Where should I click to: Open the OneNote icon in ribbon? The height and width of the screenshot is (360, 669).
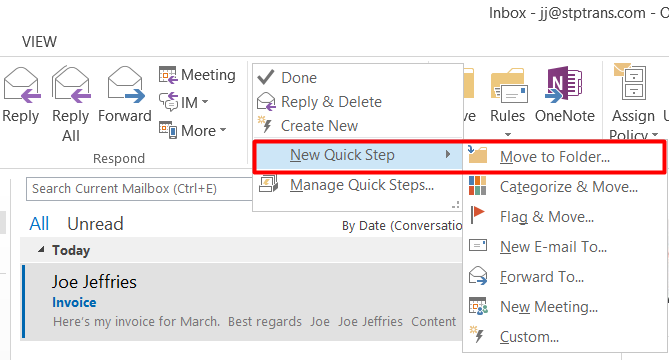click(564, 84)
